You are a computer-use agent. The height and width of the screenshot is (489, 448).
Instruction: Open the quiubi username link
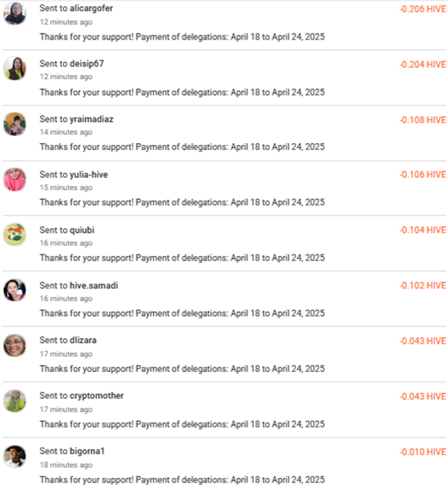[81, 230]
